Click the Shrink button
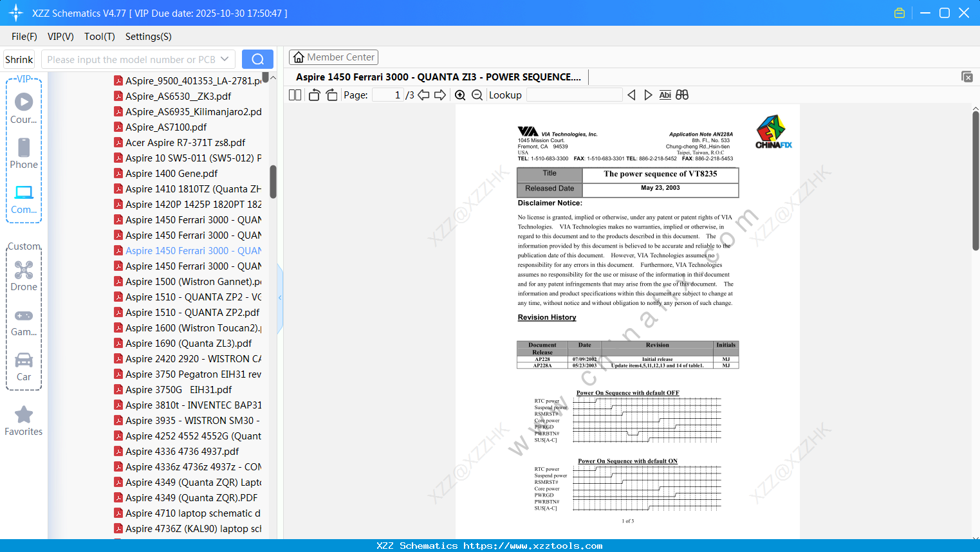The height and width of the screenshot is (552, 980). (19, 59)
